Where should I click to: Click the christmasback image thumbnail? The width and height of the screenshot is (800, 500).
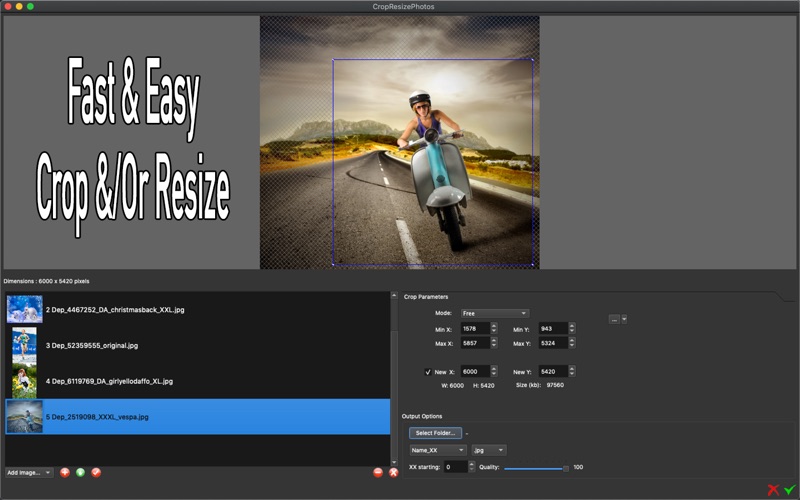(24, 309)
